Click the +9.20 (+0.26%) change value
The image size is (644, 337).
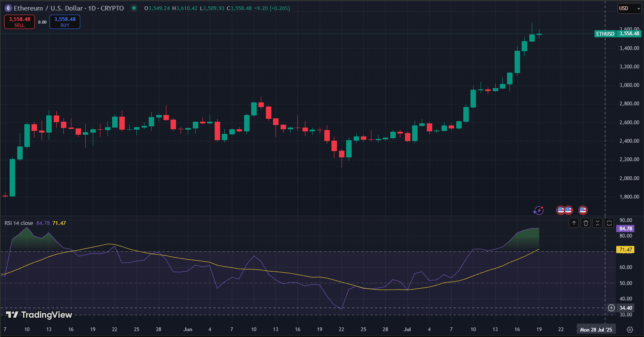(x=271, y=8)
